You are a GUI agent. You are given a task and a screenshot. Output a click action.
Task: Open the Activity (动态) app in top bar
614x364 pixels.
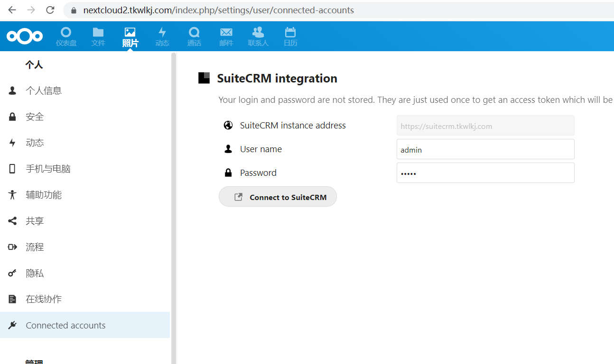pos(162,36)
